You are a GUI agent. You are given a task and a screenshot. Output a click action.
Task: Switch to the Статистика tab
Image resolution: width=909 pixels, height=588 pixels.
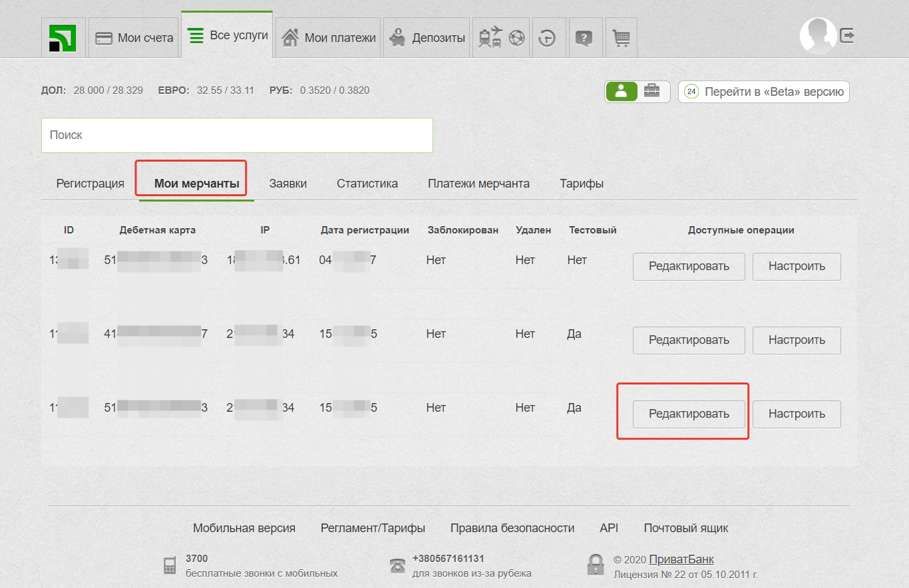point(367,184)
